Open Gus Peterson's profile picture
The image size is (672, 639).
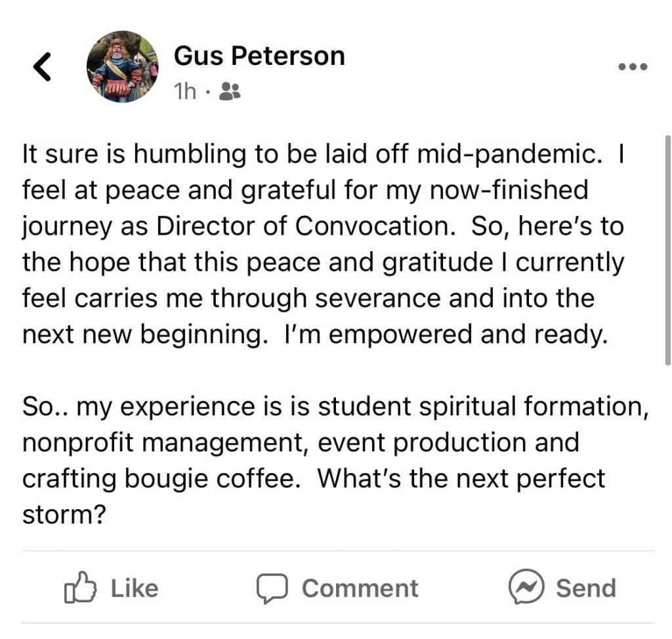pyautogui.click(x=123, y=66)
